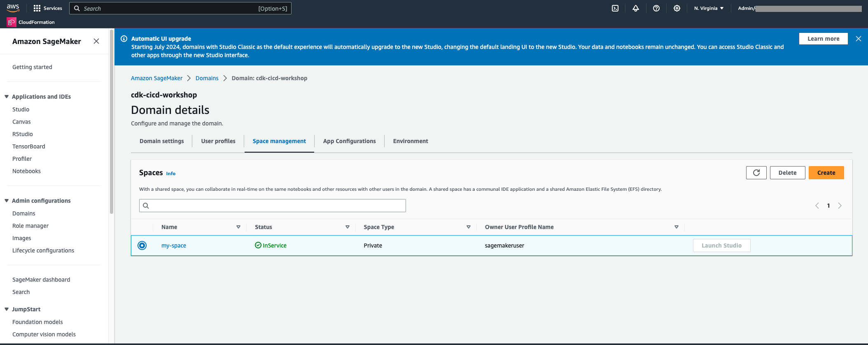Select the Space management tab
The height and width of the screenshot is (345, 868).
coord(279,141)
